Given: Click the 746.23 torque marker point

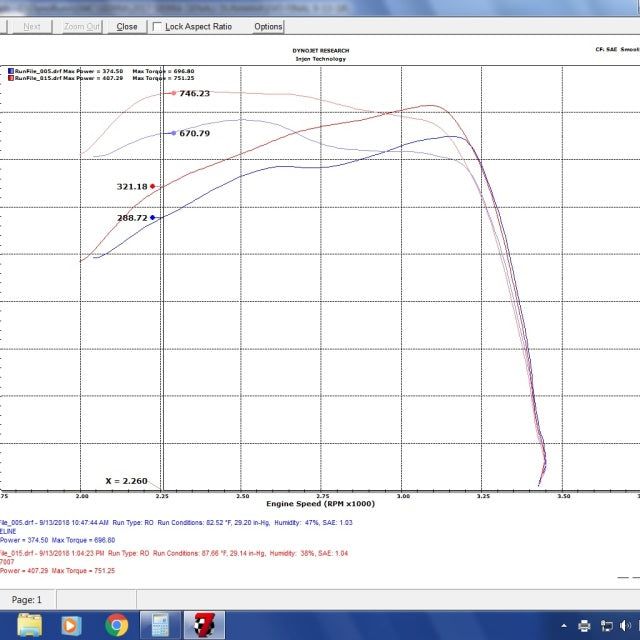Looking at the screenshot, I should pos(173,94).
